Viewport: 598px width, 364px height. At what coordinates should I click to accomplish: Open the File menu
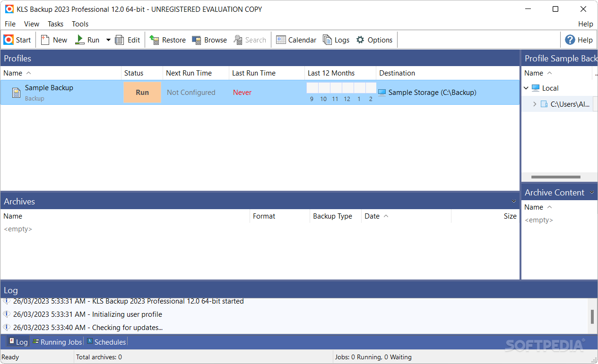coord(10,24)
